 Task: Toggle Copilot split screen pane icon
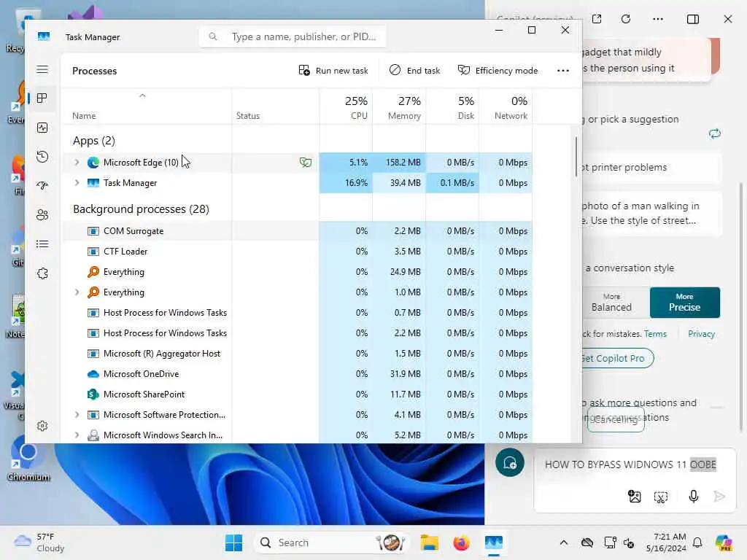click(693, 19)
